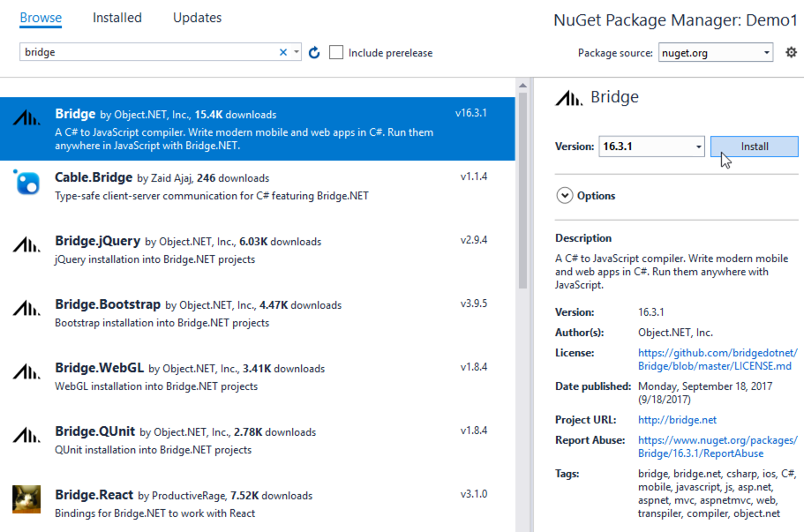This screenshot has width=804, height=532.
Task: Click the Bridge logo in details pane
Action: click(569, 97)
